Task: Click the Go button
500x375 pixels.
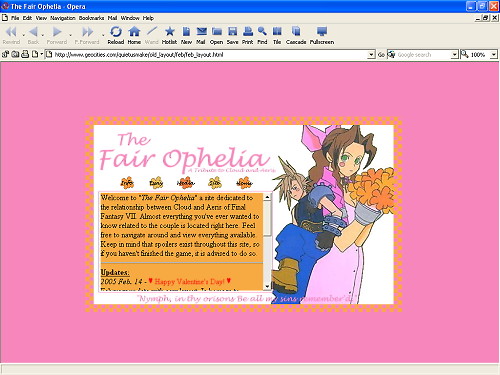Action: coord(381,55)
